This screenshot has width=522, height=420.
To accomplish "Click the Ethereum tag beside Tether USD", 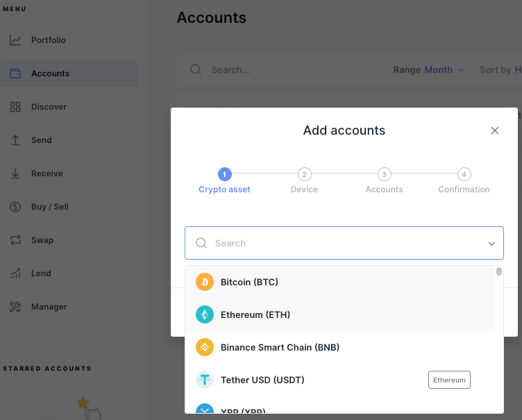I will pyautogui.click(x=449, y=380).
